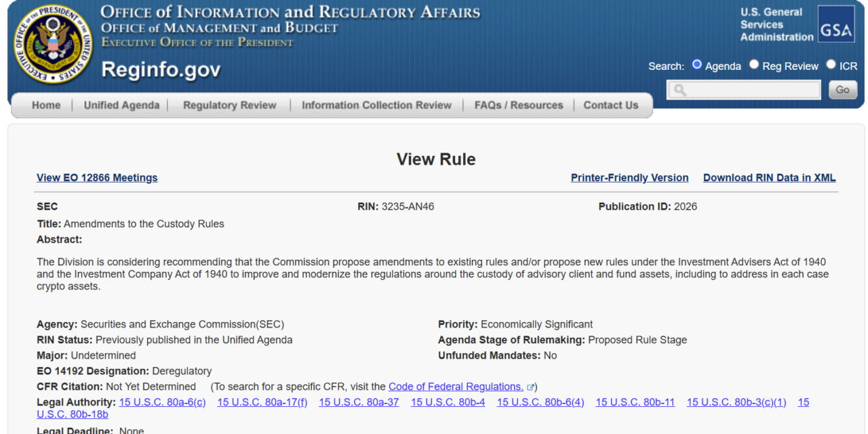
Task: Open the Regulatory Review menu
Action: (x=230, y=105)
